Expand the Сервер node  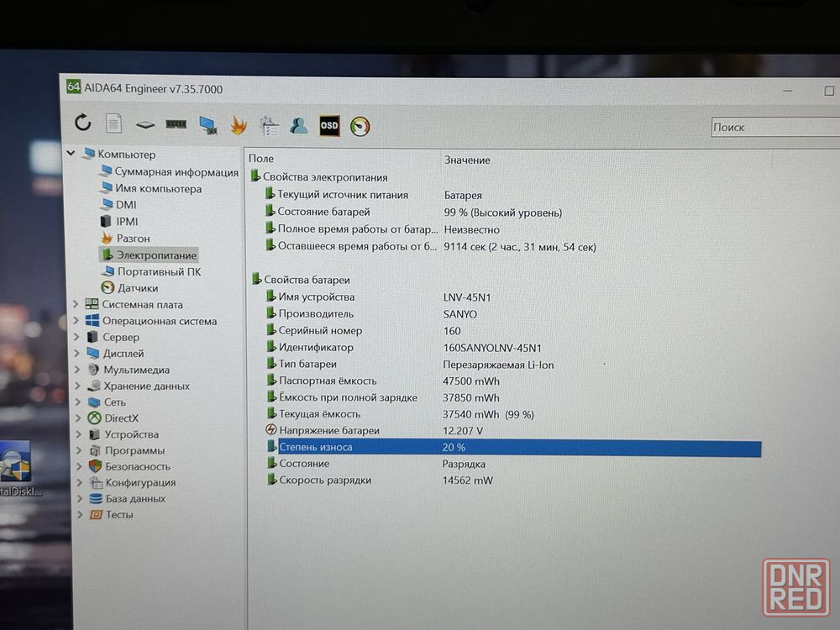point(76,337)
